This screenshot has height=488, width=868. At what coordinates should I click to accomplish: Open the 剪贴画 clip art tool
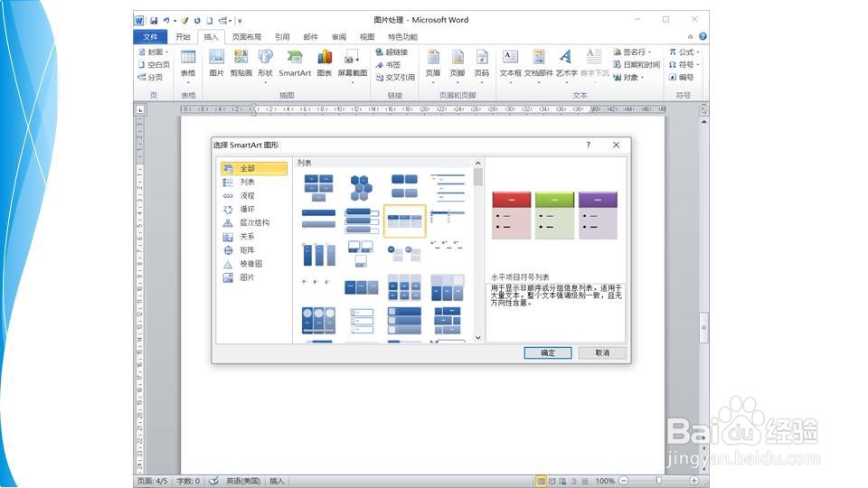tap(241, 62)
